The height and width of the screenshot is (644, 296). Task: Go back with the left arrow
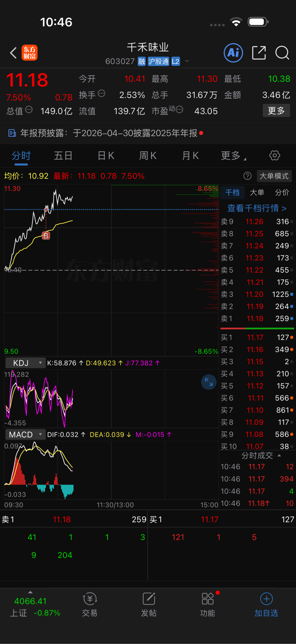(13, 53)
